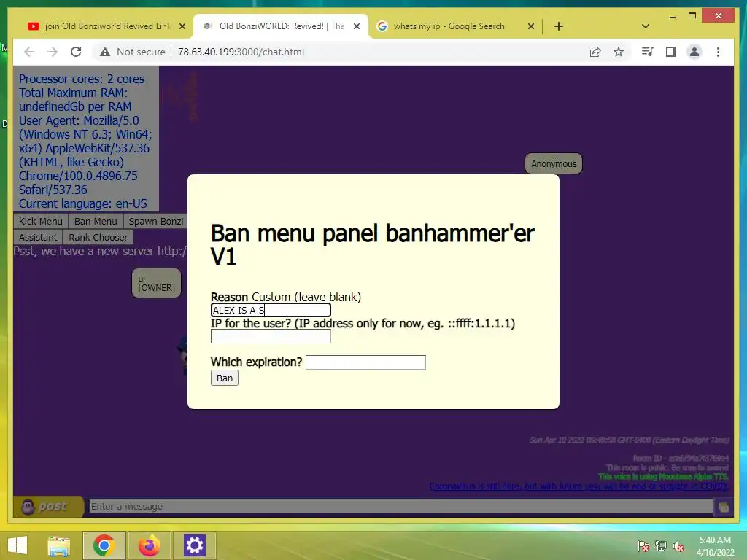Click the ui [OWNER] name tag
Viewport: 747px width, 560px height.
coord(156,283)
